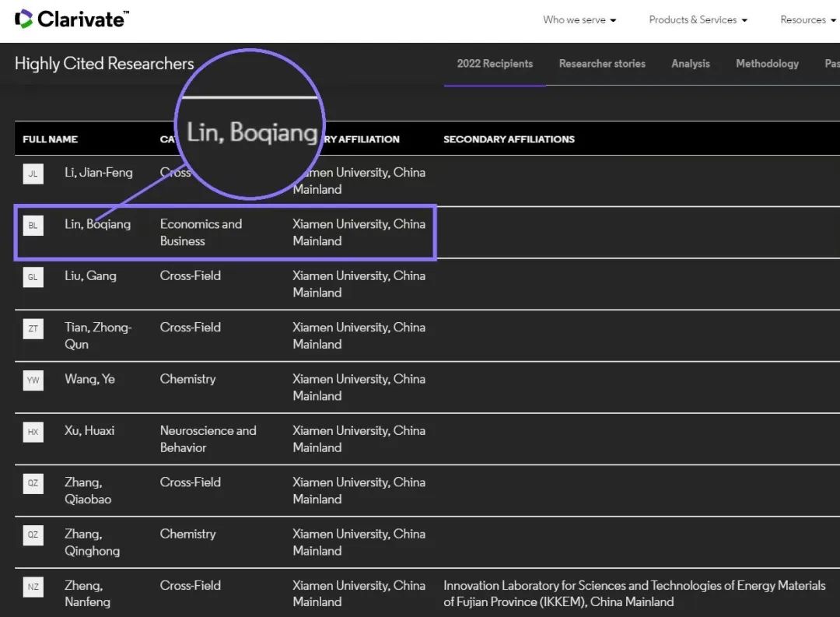Click the NZ avatar badge
Viewport: 840px width, 617px height.
click(33, 587)
